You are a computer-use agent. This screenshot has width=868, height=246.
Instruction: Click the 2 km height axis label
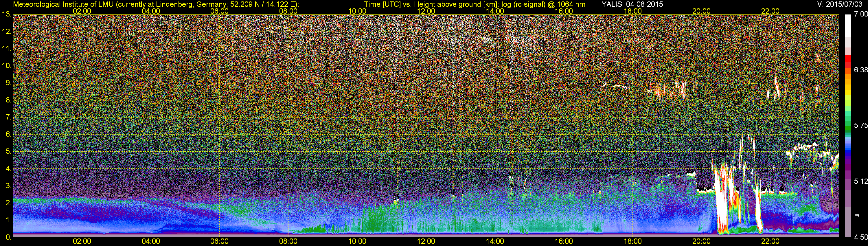coord(8,203)
